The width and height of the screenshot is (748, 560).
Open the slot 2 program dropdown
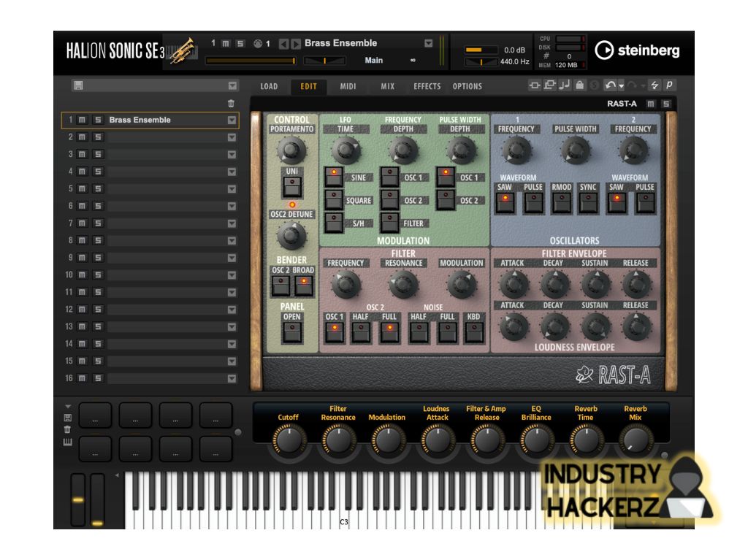232,137
